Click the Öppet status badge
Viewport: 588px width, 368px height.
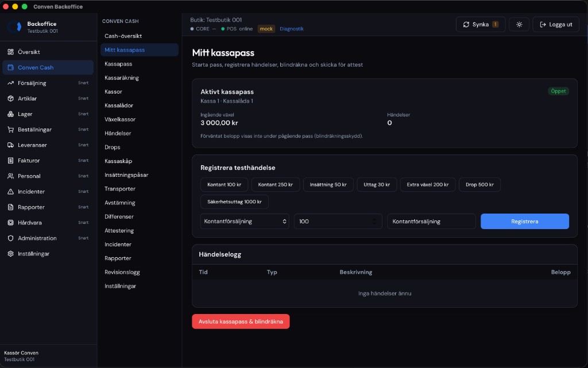pyautogui.click(x=558, y=91)
